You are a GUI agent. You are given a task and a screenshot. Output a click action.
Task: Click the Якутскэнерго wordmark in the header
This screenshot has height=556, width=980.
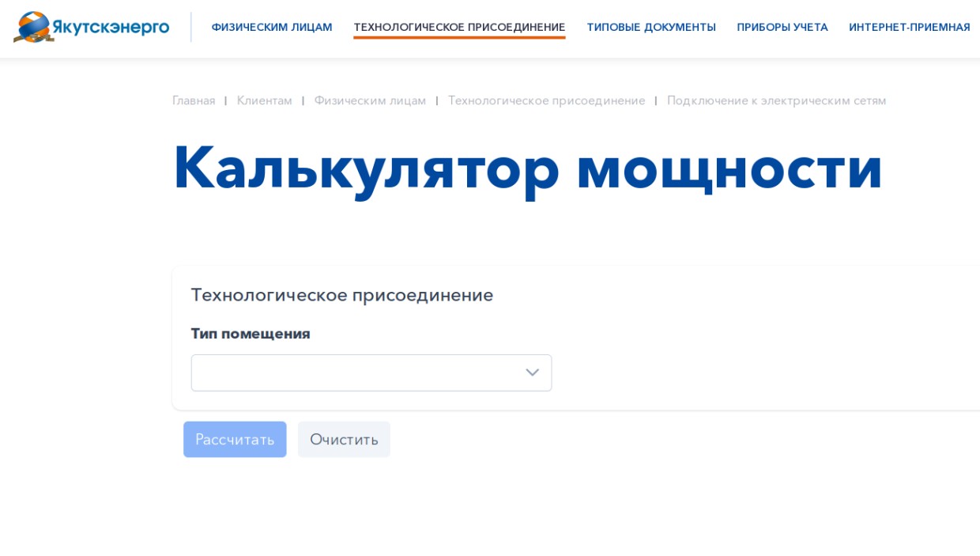coord(111,27)
